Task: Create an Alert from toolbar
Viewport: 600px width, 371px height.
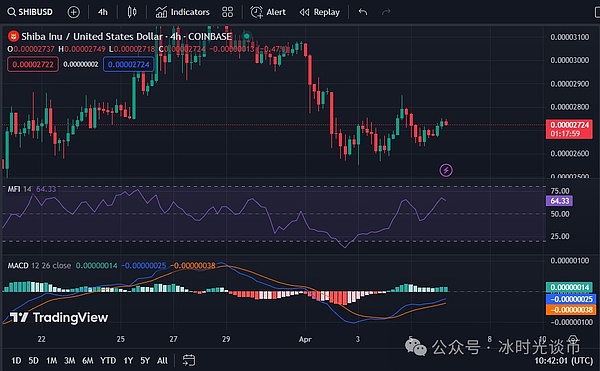Action: click(268, 12)
